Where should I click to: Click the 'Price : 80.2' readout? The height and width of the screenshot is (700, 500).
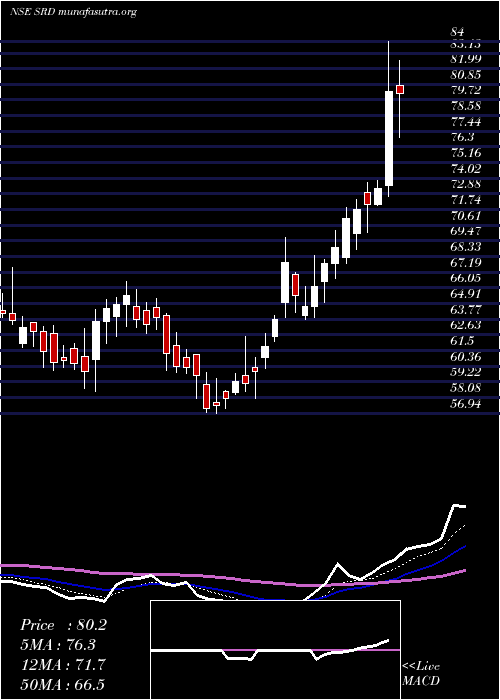point(63,625)
